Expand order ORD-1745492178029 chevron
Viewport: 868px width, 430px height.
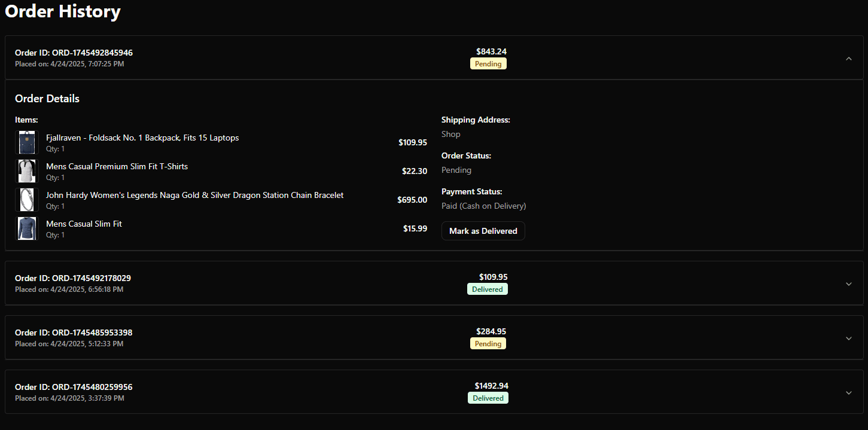pyautogui.click(x=848, y=283)
